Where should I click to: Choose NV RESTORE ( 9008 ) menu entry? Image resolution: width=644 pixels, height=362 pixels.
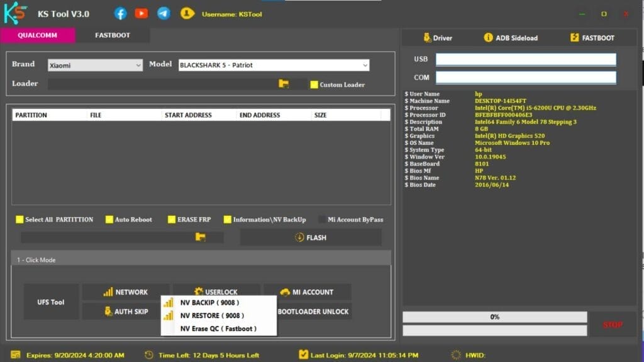[x=218, y=315]
